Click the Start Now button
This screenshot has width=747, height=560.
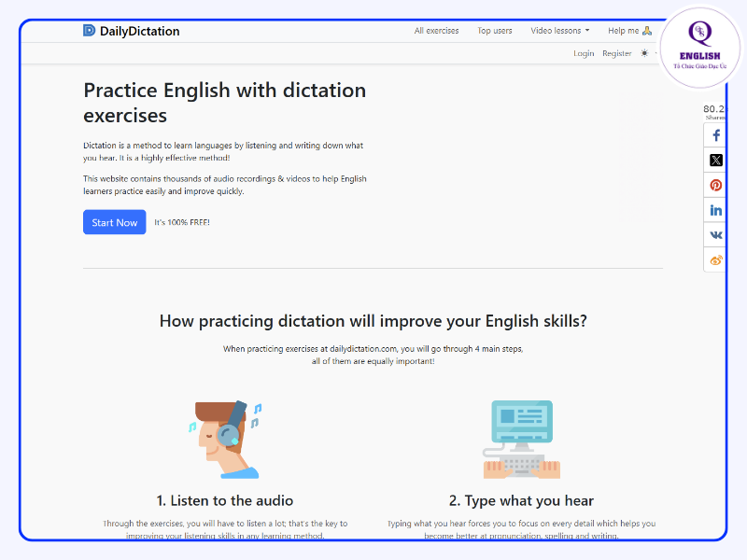tap(115, 222)
